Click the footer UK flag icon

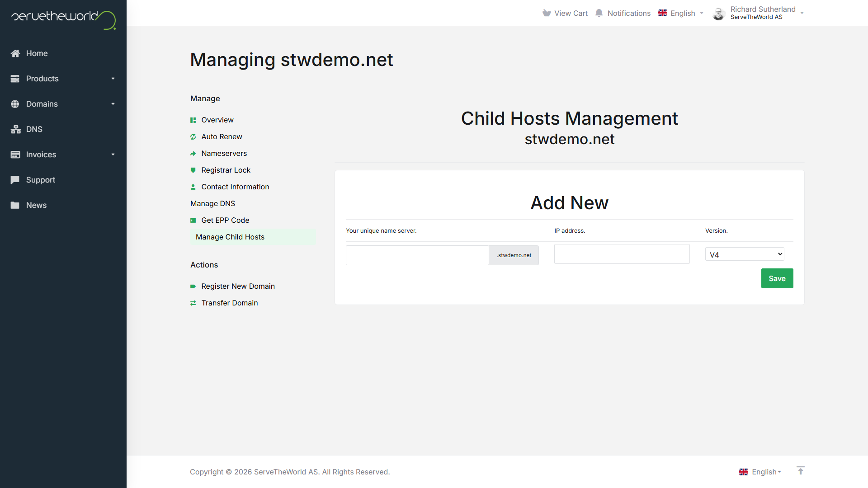(744, 472)
